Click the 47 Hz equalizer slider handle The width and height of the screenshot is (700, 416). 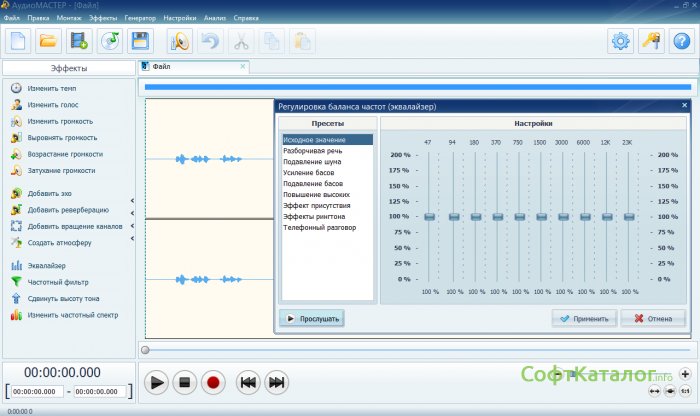[429, 216]
